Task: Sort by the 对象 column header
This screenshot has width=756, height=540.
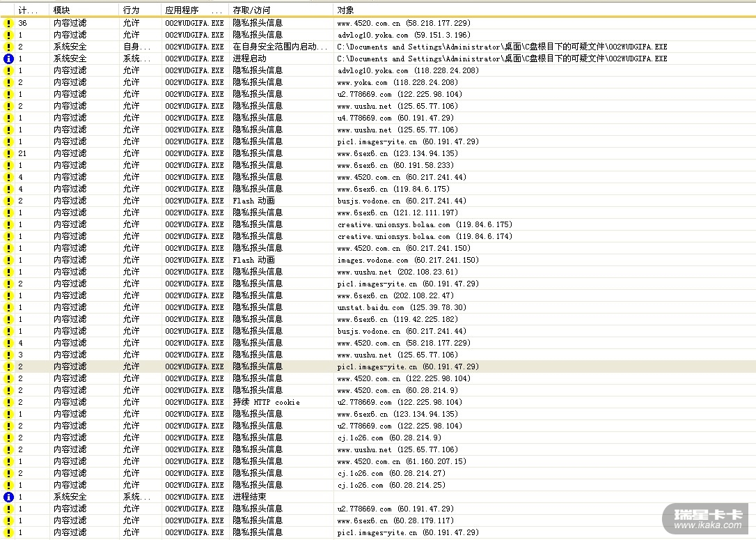Action: tap(544, 10)
